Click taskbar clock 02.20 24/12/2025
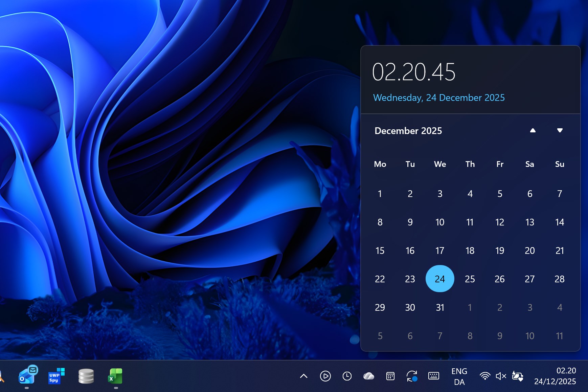 555,376
